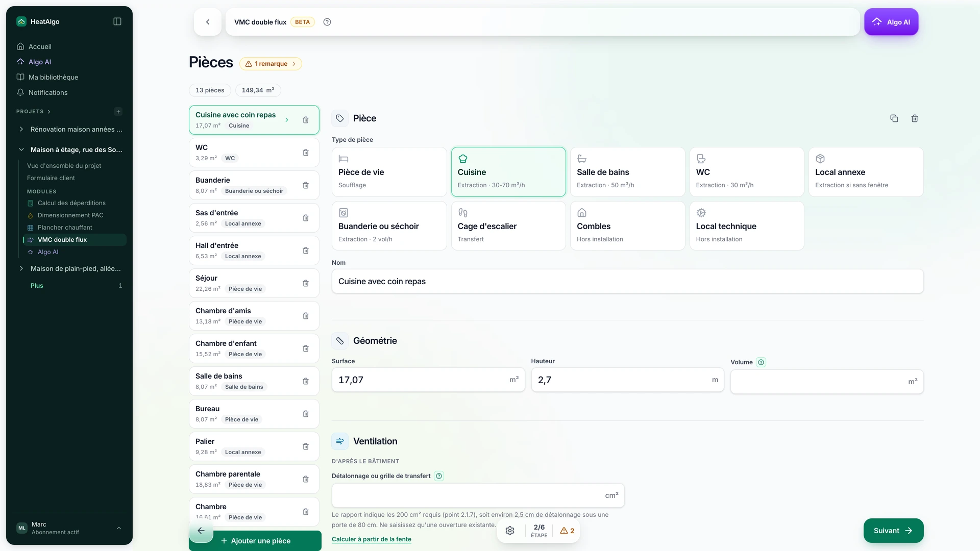Collapse Maison à étage project
Screen dimensions: 980x551
coord(21,150)
